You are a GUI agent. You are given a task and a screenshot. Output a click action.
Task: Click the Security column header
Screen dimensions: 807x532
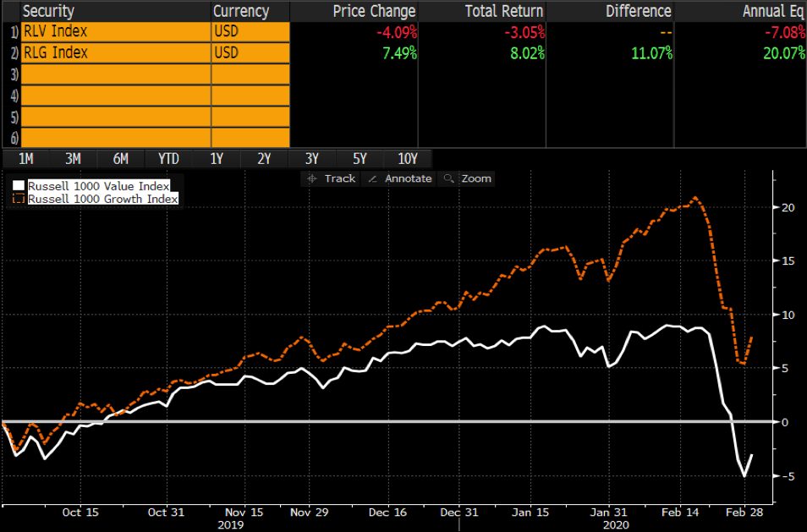coord(48,11)
